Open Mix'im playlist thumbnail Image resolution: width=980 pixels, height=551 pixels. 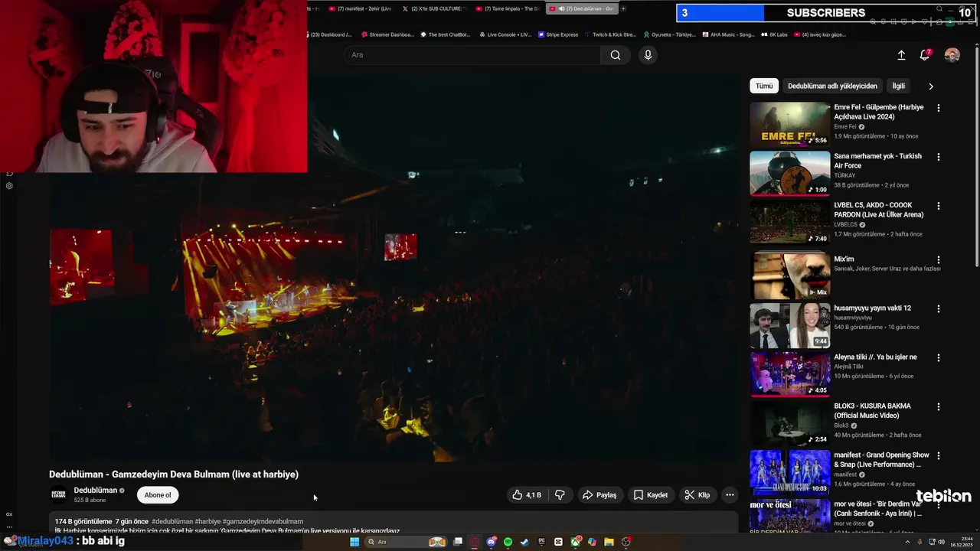[x=789, y=275]
